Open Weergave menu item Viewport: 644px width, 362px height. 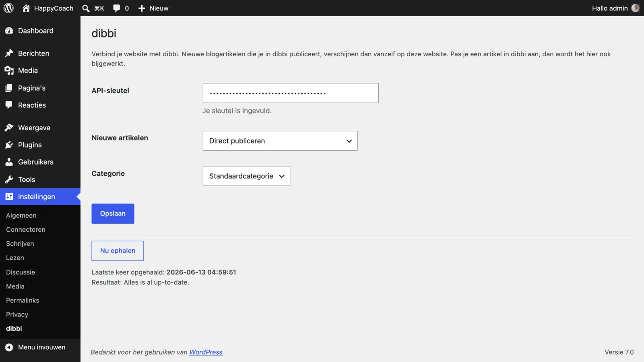coord(40,128)
